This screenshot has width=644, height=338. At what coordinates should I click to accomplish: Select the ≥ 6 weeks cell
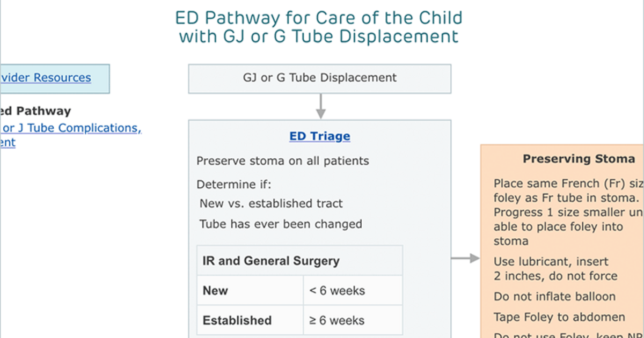tap(353, 320)
